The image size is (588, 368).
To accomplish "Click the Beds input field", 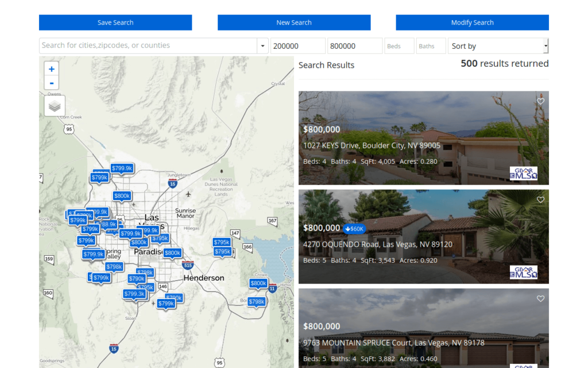I will pyautogui.click(x=400, y=46).
